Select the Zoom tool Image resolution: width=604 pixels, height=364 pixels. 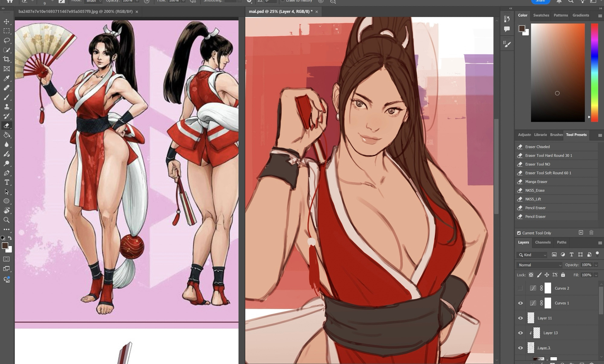tap(6, 220)
